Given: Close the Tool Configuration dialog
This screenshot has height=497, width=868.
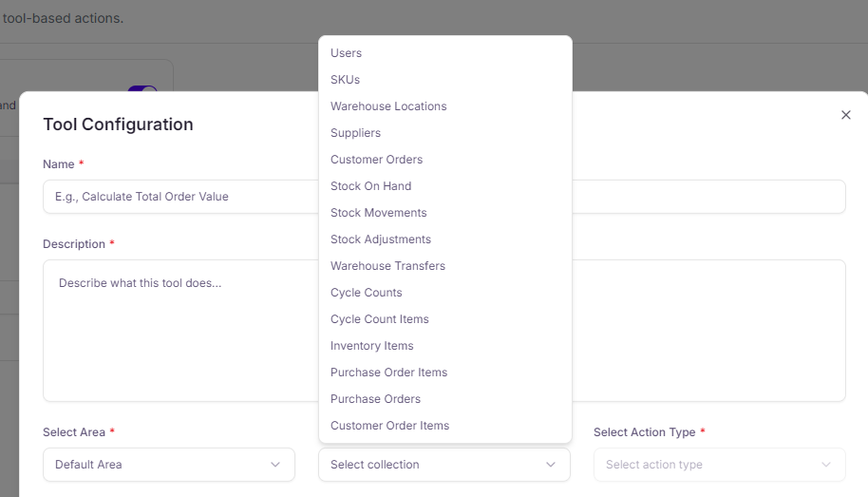Looking at the screenshot, I should point(845,115).
